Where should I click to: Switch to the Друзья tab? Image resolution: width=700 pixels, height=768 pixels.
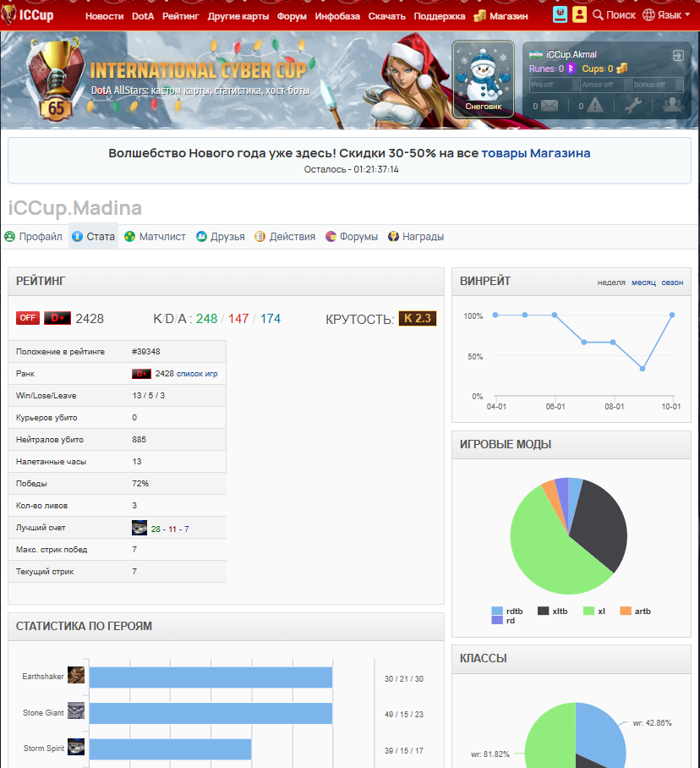point(221,237)
